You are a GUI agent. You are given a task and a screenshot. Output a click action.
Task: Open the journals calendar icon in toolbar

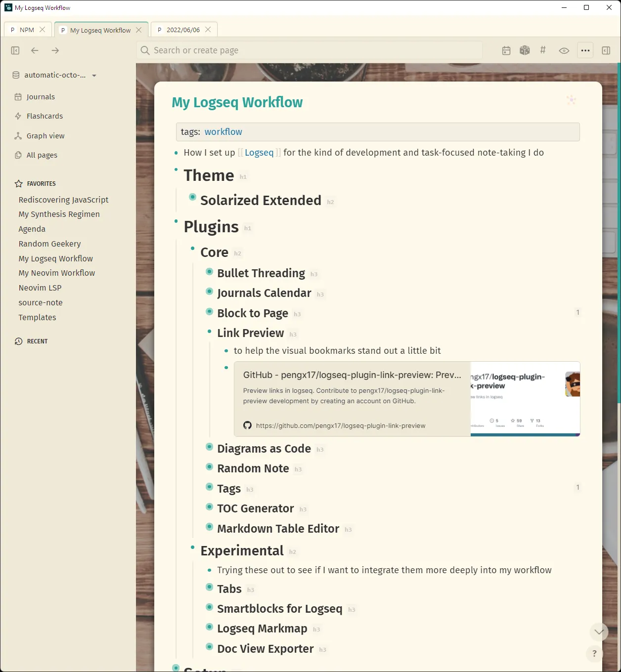click(x=506, y=50)
